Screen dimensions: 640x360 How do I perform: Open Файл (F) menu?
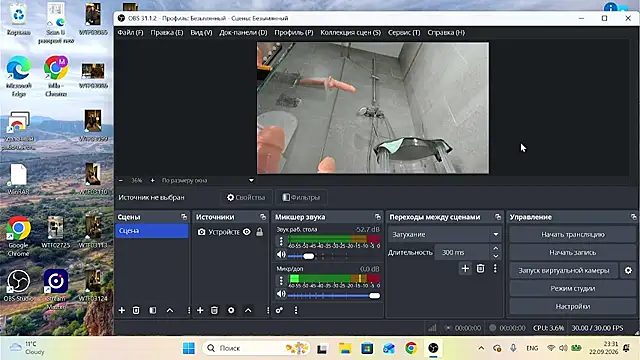[130, 32]
